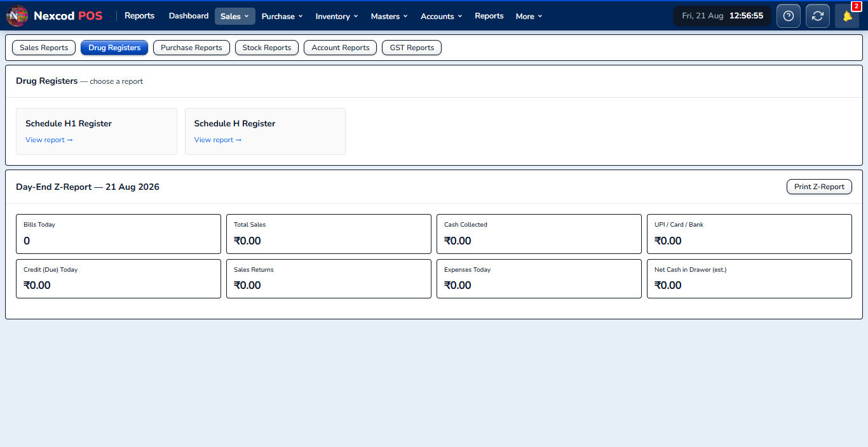Click the Net Cash in Drawer card
Viewport: 868px width, 447px height.
pyautogui.click(x=749, y=279)
